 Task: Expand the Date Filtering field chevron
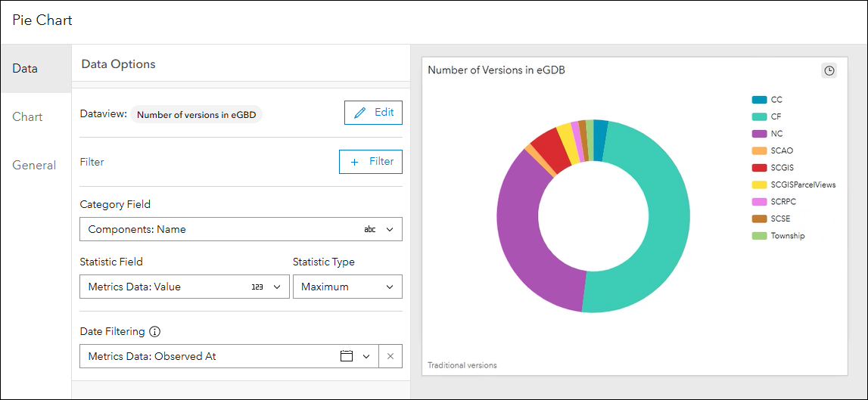(x=367, y=356)
